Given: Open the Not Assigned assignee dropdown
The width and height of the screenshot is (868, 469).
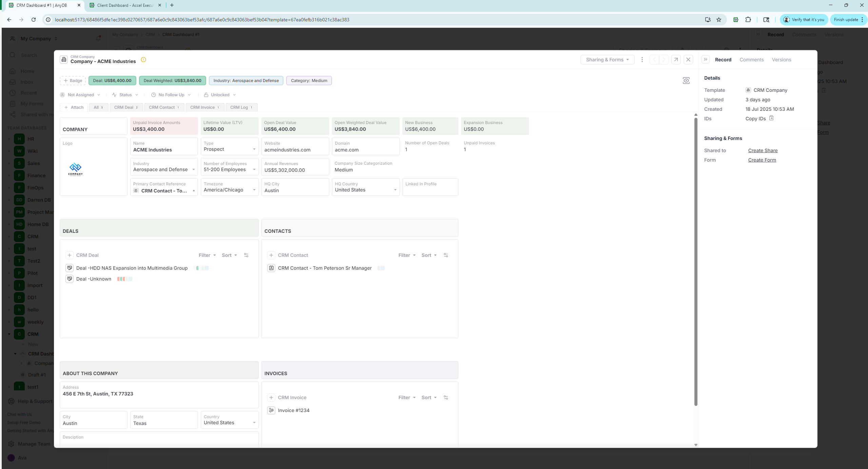Looking at the screenshot, I should click(x=80, y=95).
